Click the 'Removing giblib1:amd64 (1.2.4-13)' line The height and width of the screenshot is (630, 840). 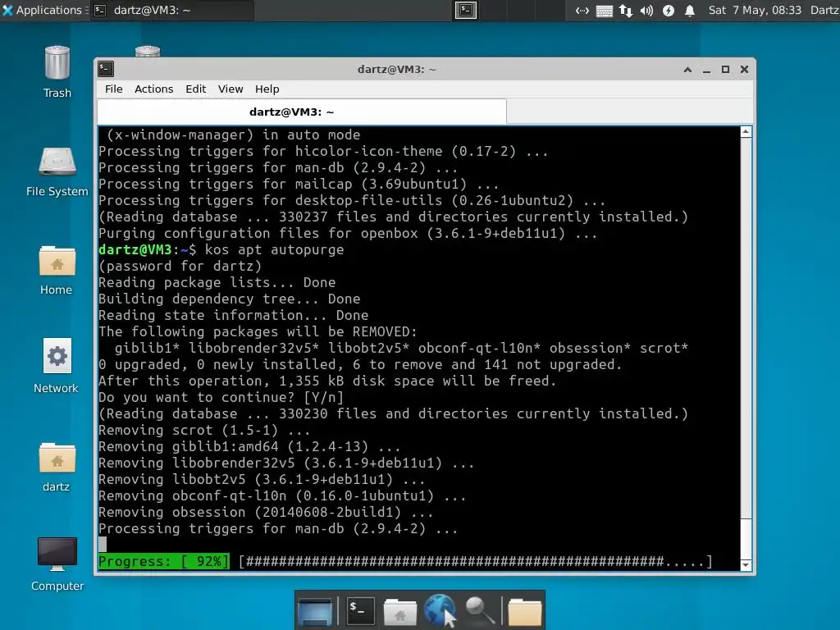(x=249, y=447)
